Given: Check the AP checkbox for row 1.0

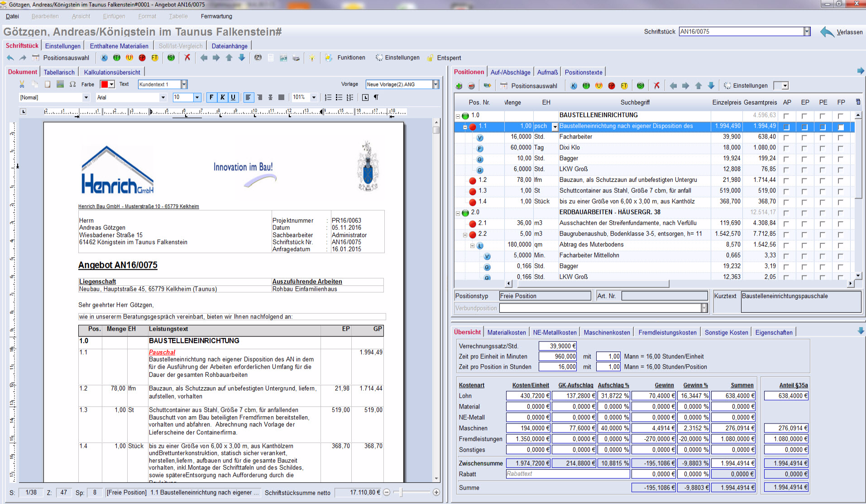Looking at the screenshot, I should [786, 116].
